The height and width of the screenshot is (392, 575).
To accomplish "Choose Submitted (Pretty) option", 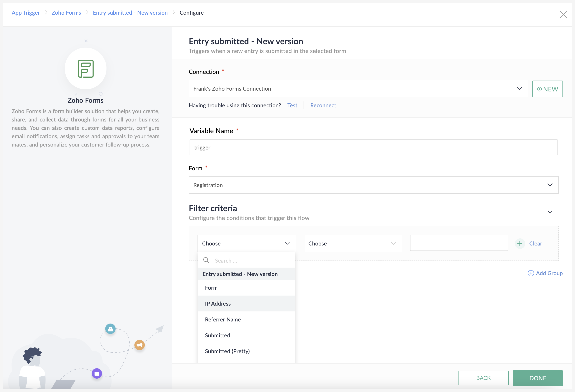I will tap(227, 351).
